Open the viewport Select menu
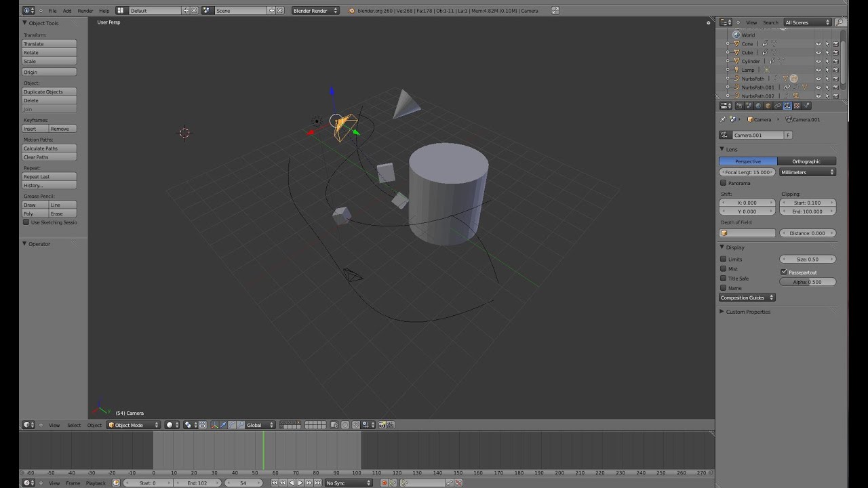The width and height of the screenshot is (868, 488). [74, 425]
